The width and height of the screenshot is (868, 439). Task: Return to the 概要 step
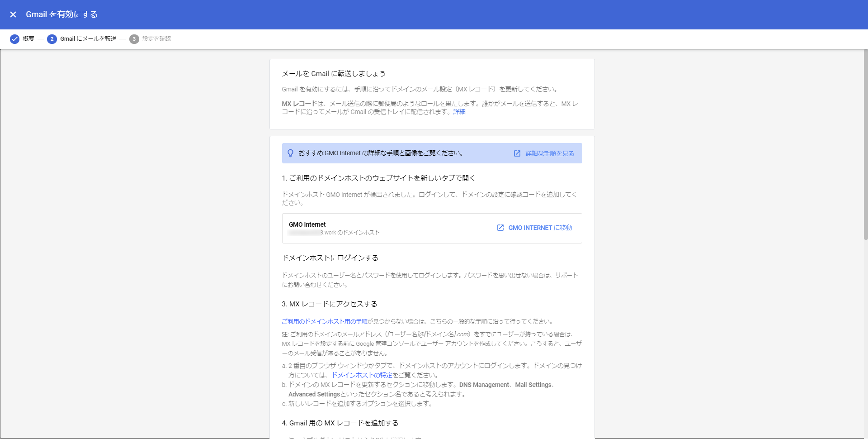coord(28,39)
